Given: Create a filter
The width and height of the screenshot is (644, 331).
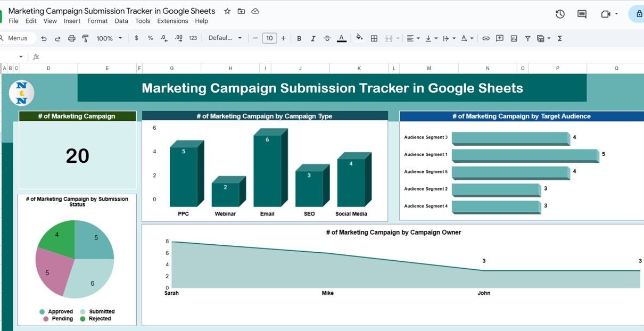Looking at the screenshot, I should click(527, 38).
